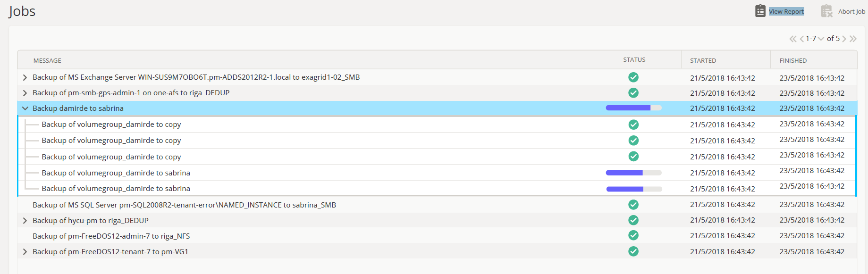Open the 1-7 page range dropdown
The image size is (868, 274).
pos(821,39)
